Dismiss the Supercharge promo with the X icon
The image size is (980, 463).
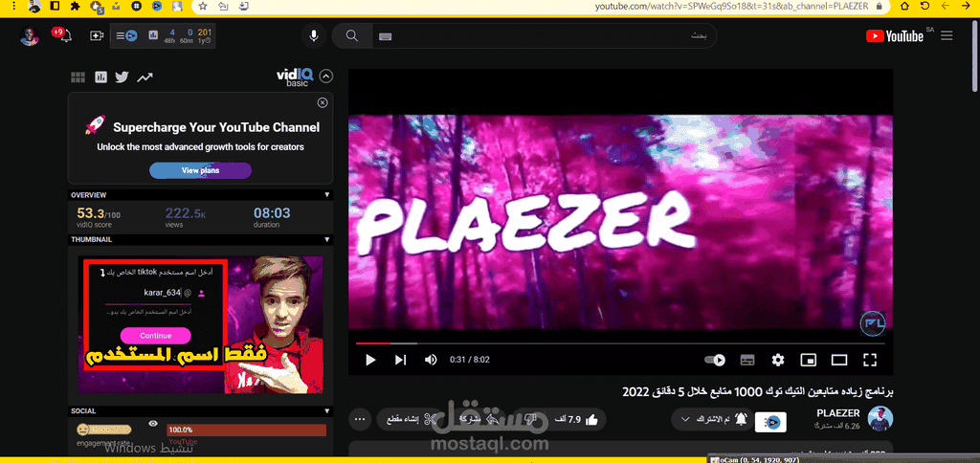323,102
